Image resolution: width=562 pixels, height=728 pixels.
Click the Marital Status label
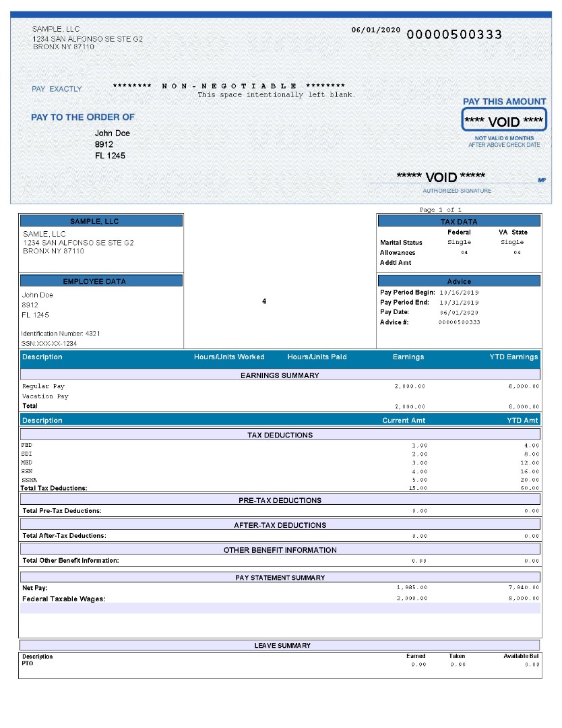[x=401, y=243]
